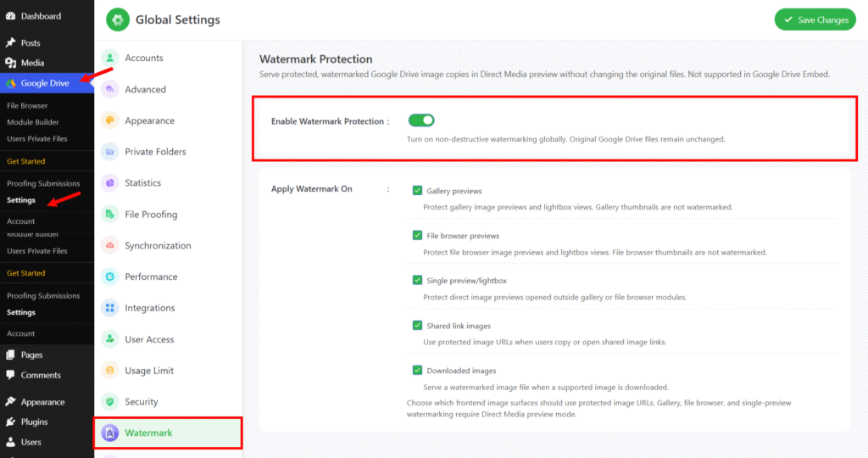
Task: Uncheck the Gallery previews checkbox
Action: [x=417, y=191]
